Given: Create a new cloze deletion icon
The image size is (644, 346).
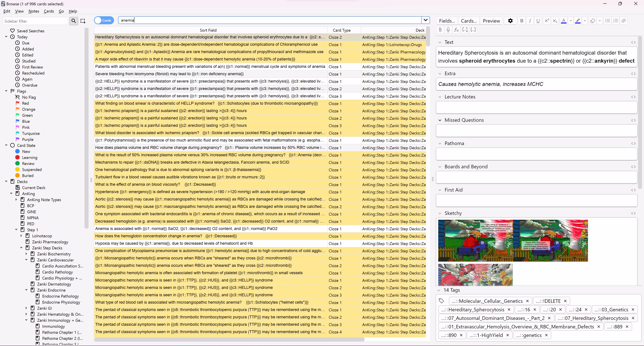Looking at the screenshot, I should pos(465,29).
